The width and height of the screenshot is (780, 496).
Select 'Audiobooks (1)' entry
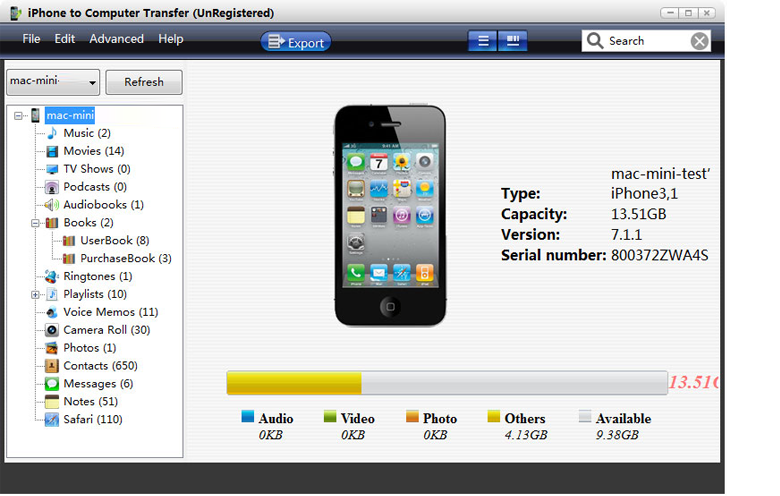click(103, 205)
